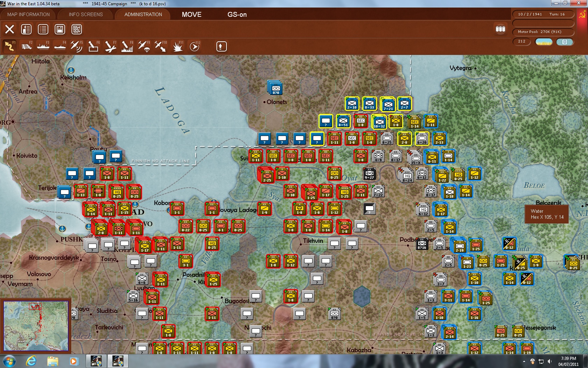Image resolution: width=588 pixels, height=368 pixels.
Task: Click the Vytegra town label
Action: pyautogui.click(x=461, y=68)
